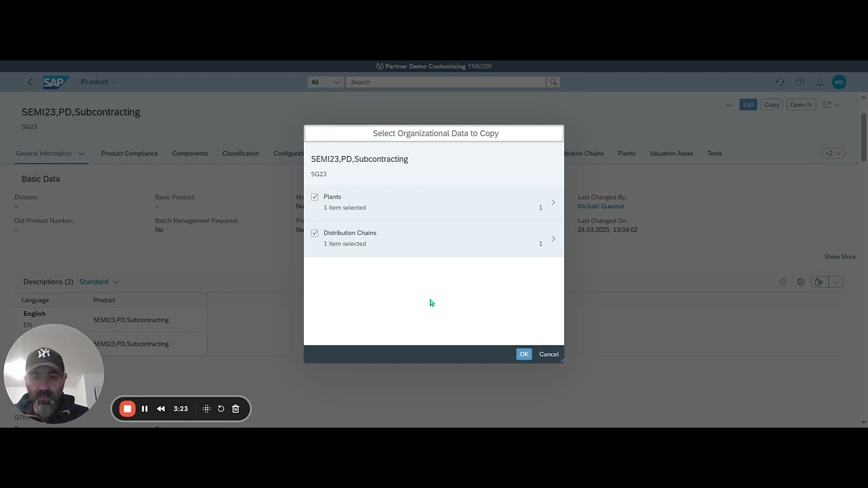Click the Edit button
The height and width of the screenshot is (488, 868).
click(748, 105)
